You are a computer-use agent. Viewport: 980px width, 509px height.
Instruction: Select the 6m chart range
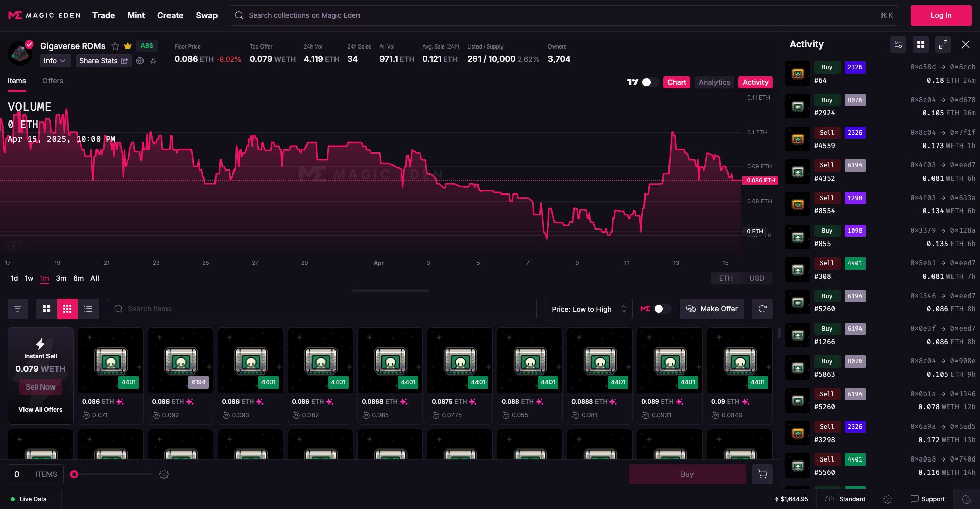[x=78, y=278]
